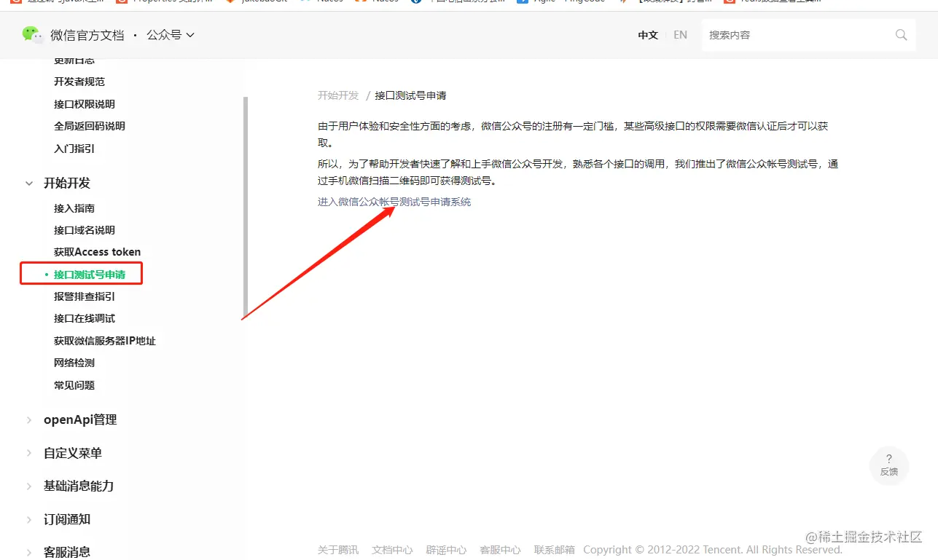Open 开发者规范 in the sidebar

[79, 82]
